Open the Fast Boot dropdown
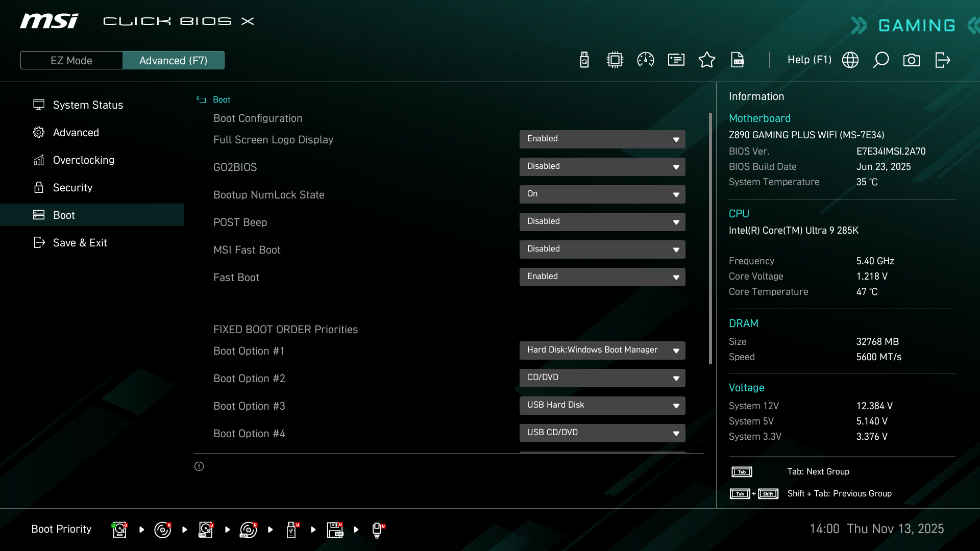Viewport: 980px width, 551px height. tap(602, 277)
